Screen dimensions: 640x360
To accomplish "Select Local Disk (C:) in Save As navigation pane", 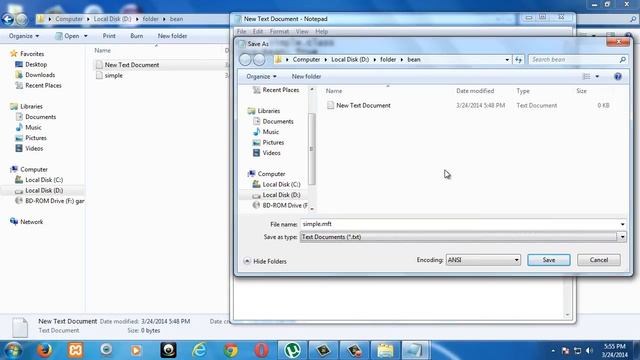I will tap(276, 184).
